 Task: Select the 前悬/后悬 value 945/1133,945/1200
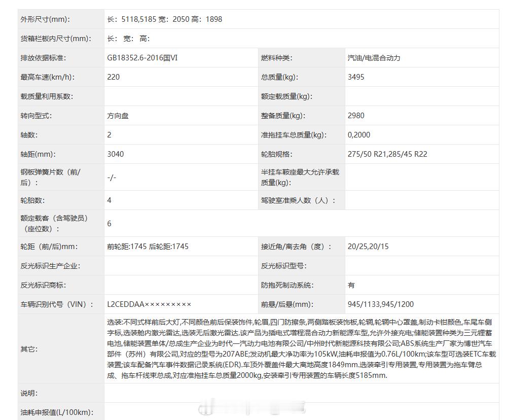380,304
